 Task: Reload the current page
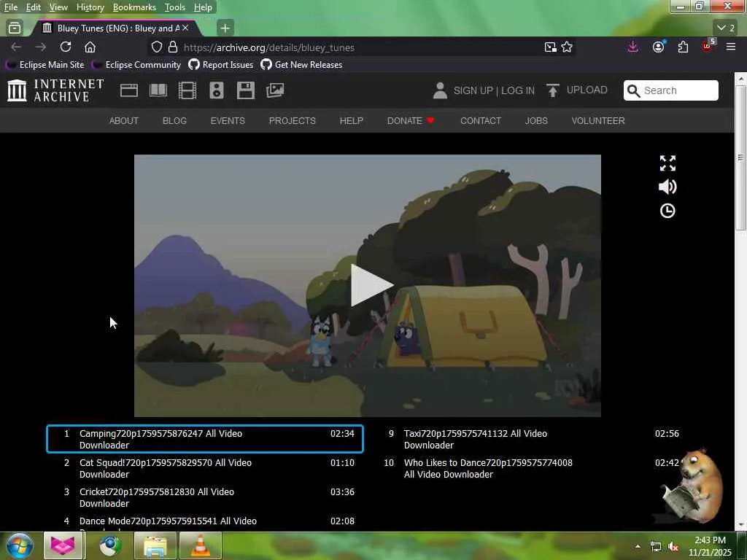coord(65,47)
